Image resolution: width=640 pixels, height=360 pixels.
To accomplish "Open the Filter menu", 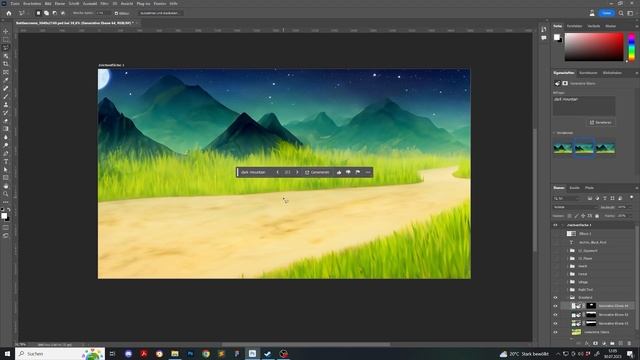I will [104, 3].
